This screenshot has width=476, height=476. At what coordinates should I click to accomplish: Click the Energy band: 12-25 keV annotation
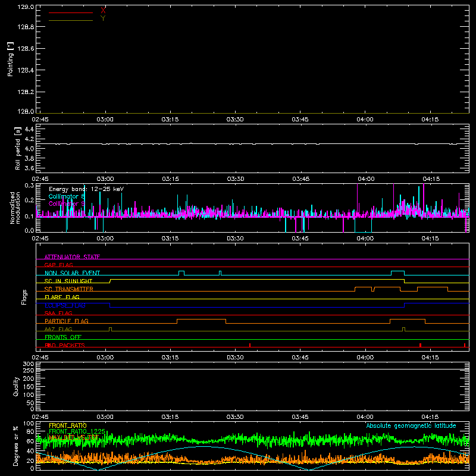tap(86, 189)
